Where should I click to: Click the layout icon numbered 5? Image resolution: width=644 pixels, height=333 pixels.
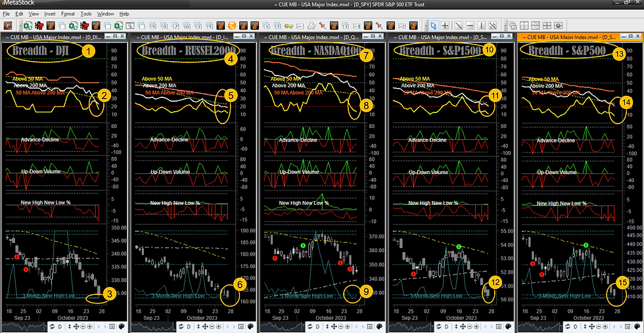click(x=198, y=26)
